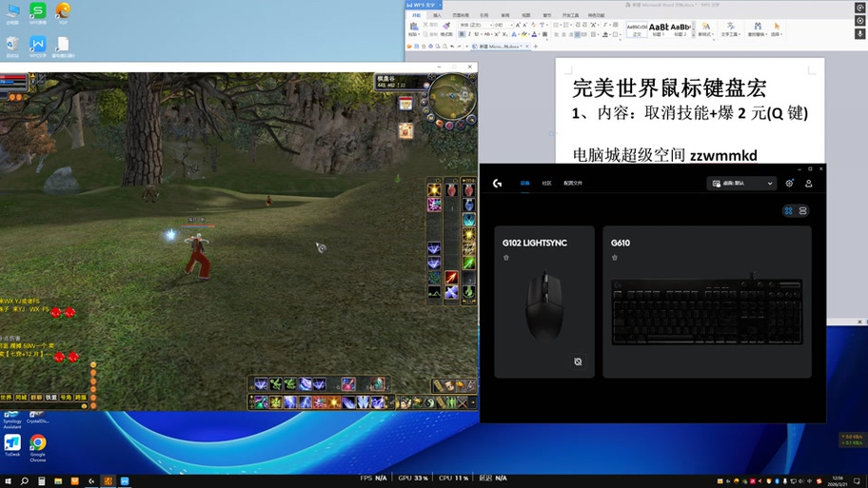Click text 'zzwmmkd' in the document

pyautogui.click(x=723, y=155)
